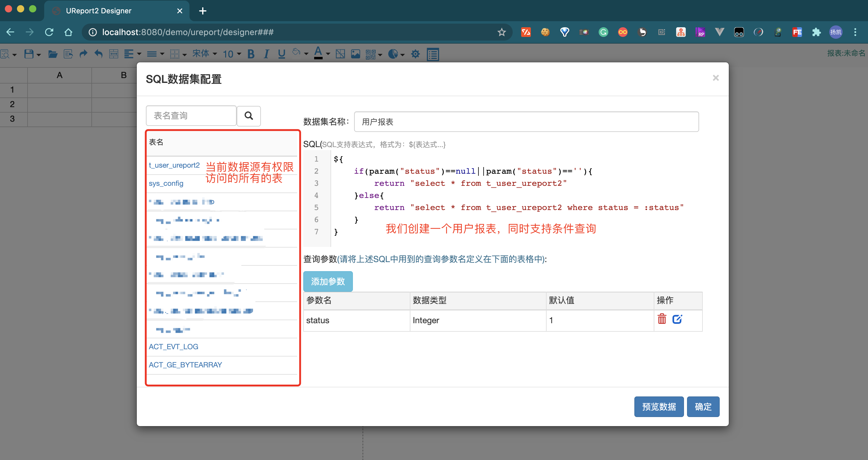
Task: Open report file folder icon
Action: 53,54
